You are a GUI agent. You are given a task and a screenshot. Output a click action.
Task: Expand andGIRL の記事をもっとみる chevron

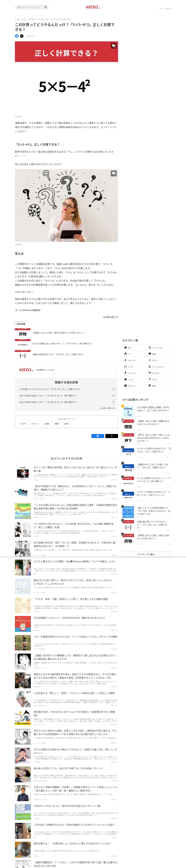coord(115,370)
